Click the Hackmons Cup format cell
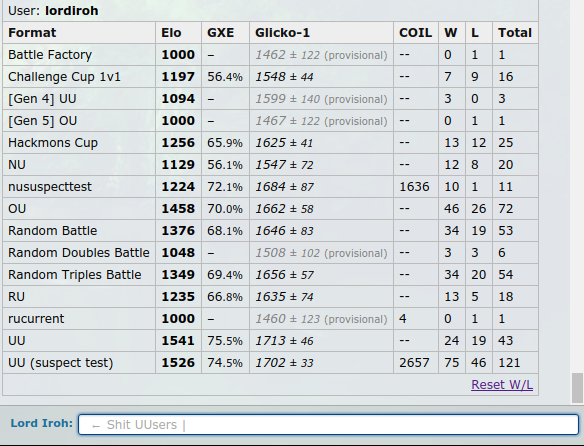584x446 pixels. tap(79, 143)
